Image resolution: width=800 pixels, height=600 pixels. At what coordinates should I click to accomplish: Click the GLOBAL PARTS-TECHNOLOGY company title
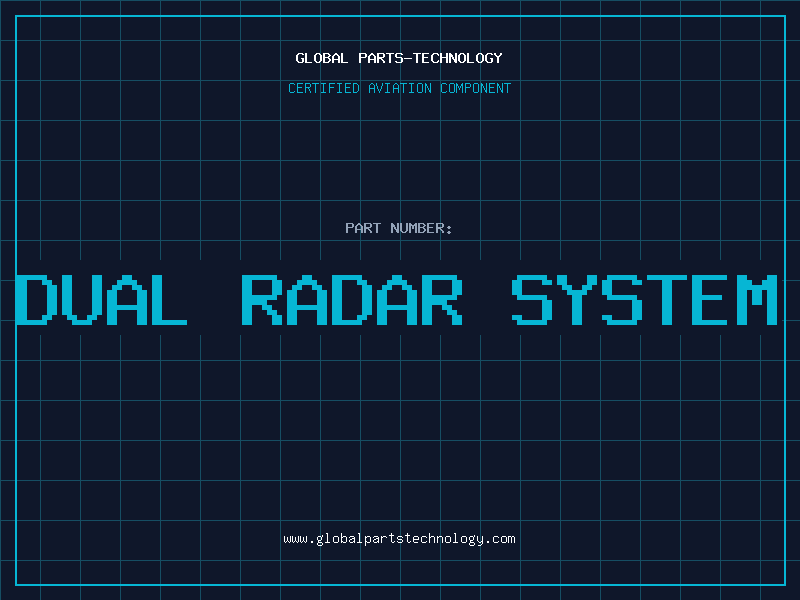tap(399, 58)
